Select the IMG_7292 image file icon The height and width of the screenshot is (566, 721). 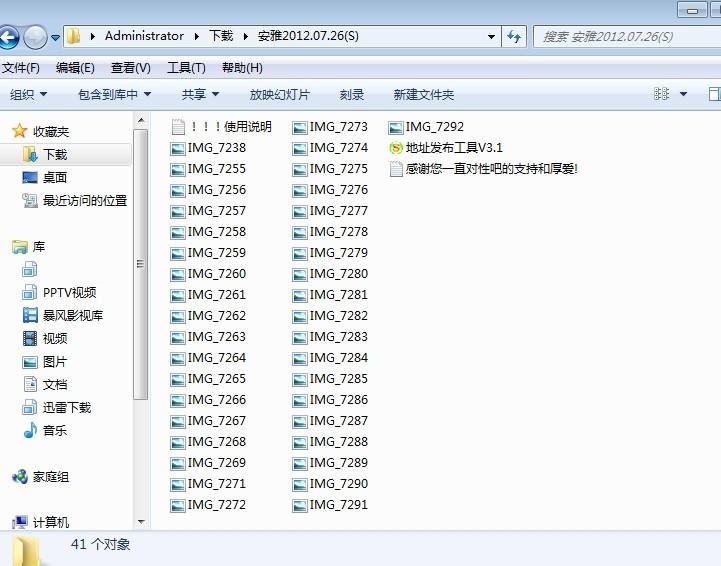point(396,127)
